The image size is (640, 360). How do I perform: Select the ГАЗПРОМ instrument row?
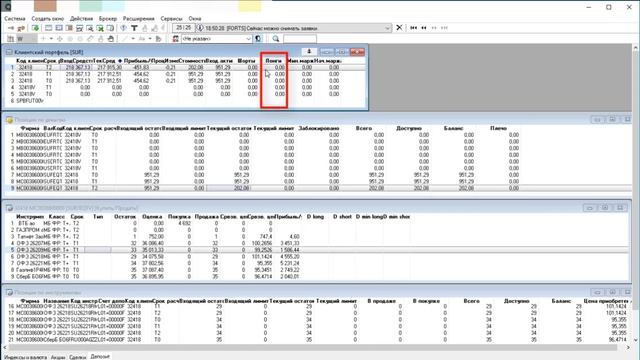point(318,230)
